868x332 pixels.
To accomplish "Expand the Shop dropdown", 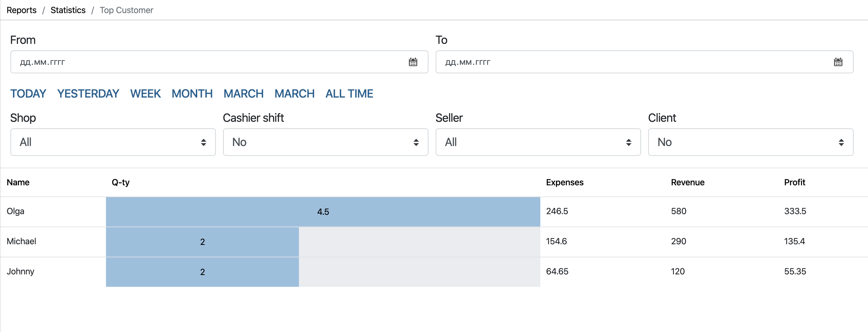I will tap(113, 142).
